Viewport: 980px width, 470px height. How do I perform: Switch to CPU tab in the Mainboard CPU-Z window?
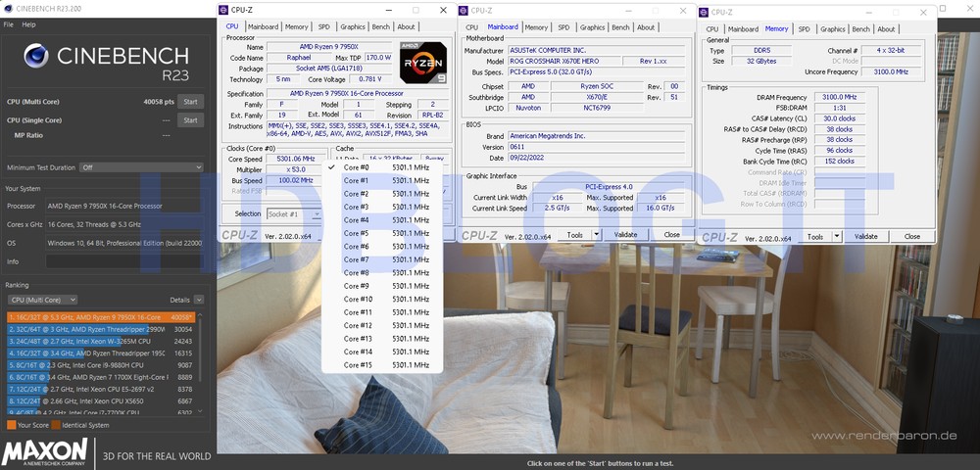click(472, 27)
